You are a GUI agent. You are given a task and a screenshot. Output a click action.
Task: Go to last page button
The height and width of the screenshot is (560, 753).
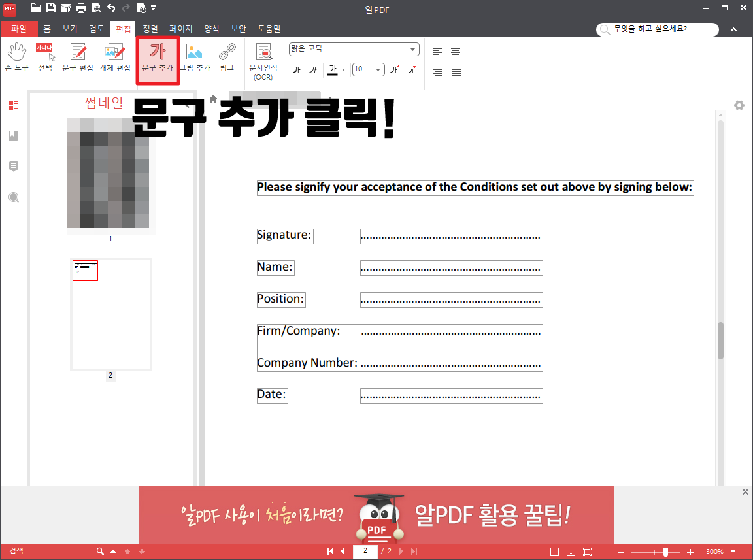pos(414,552)
